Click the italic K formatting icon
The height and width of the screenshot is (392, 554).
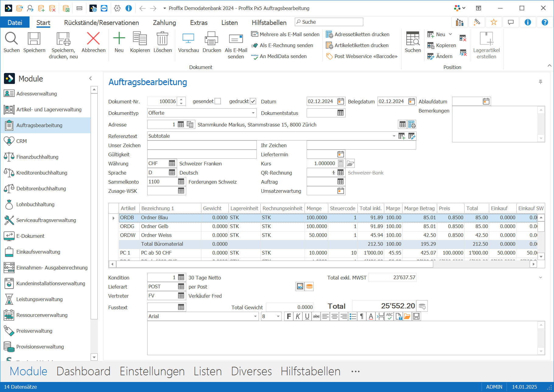pyautogui.click(x=298, y=316)
